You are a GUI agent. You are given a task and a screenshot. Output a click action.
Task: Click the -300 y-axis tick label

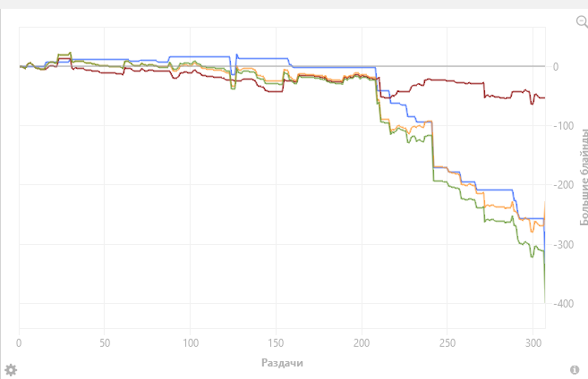(x=560, y=245)
